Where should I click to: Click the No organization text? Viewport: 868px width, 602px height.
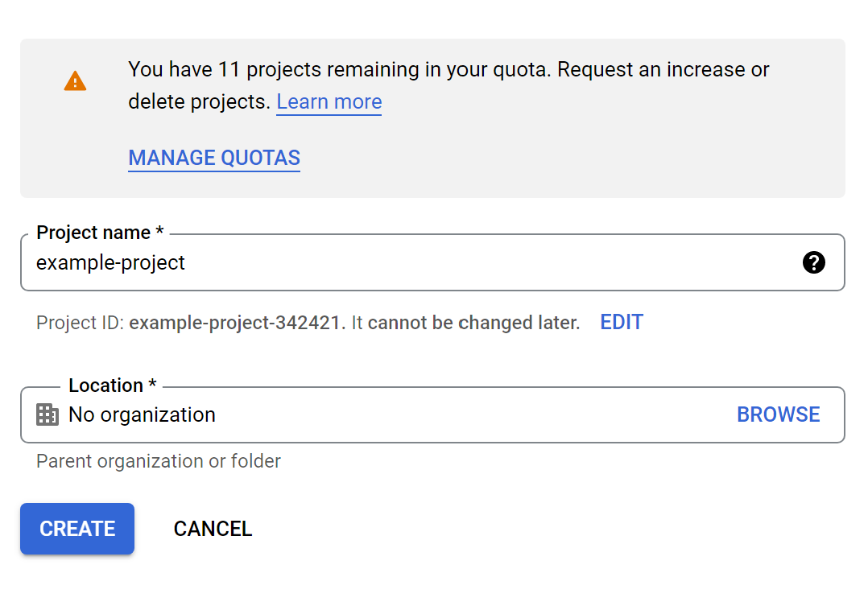pos(142,414)
